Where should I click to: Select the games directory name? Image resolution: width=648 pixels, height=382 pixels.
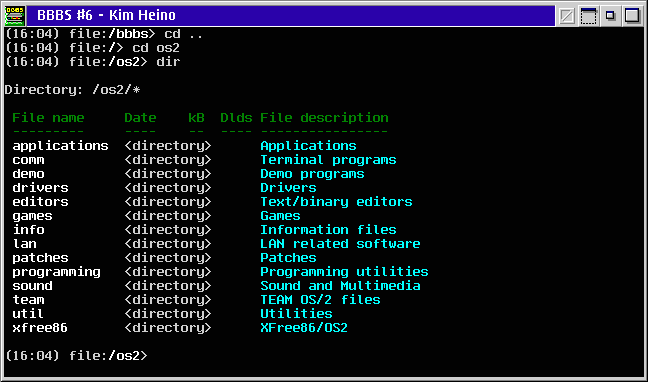coord(32,216)
